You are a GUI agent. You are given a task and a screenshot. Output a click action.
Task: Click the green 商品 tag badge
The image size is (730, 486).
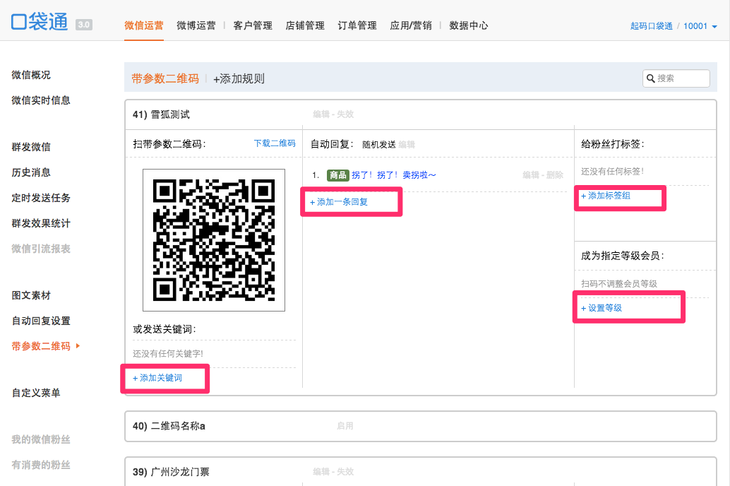[337, 175]
